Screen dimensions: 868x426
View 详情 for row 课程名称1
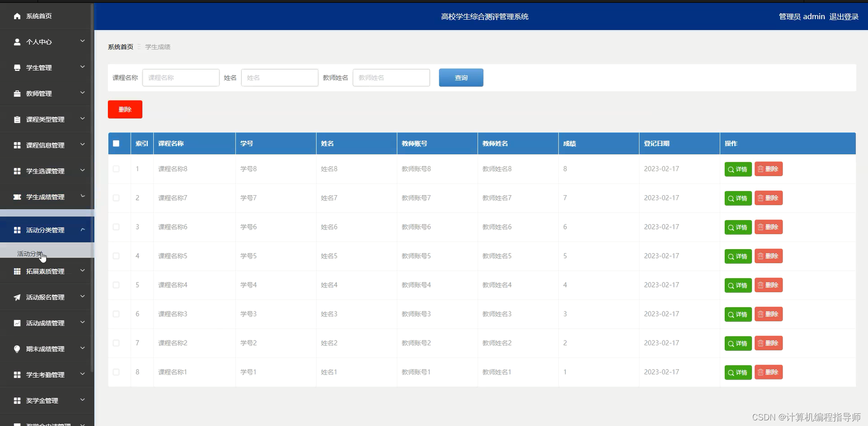pyautogui.click(x=738, y=372)
